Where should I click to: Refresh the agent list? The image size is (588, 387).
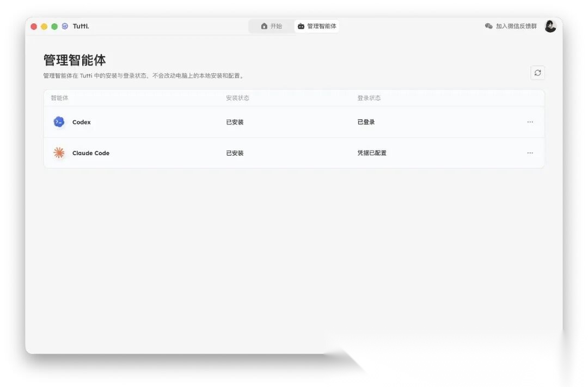(x=538, y=73)
